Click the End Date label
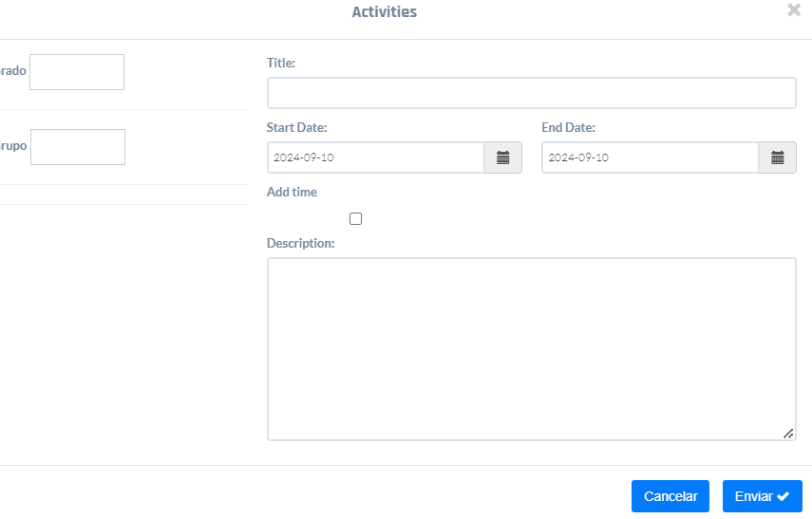Image resolution: width=812 pixels, height=519 pixels. click(x=568, y=127)
